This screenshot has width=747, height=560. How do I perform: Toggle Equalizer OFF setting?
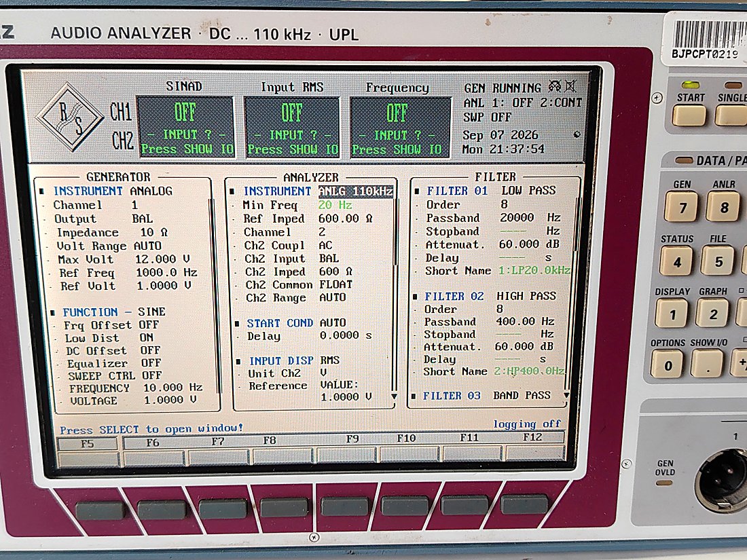[x=151, y=363]
